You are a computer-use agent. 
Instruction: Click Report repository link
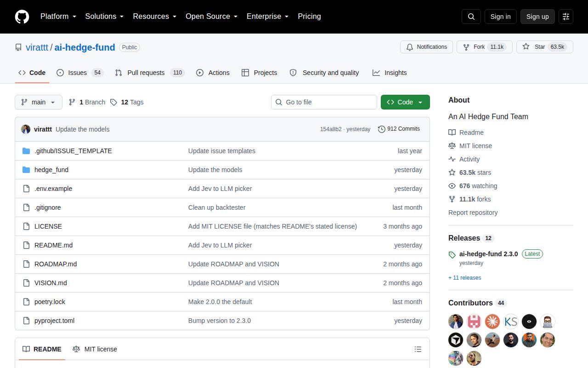(473, 213)
